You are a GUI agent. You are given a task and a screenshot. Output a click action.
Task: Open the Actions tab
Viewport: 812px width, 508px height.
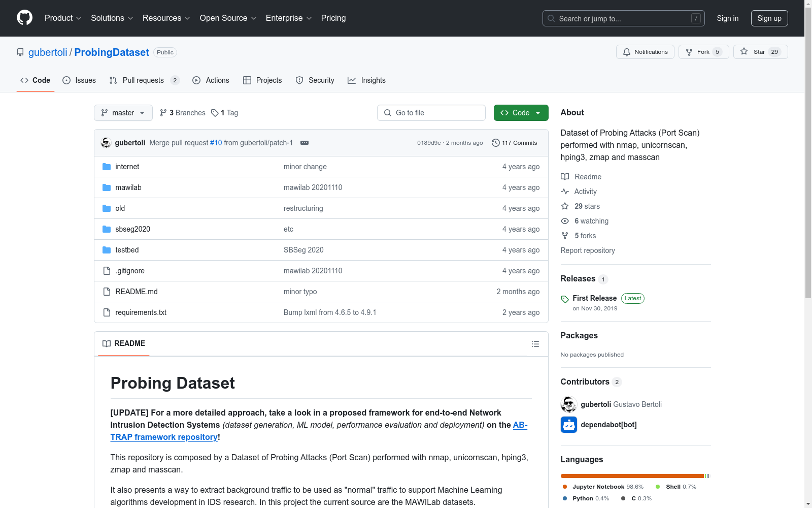pyautogui.click(x=211, y=80)
